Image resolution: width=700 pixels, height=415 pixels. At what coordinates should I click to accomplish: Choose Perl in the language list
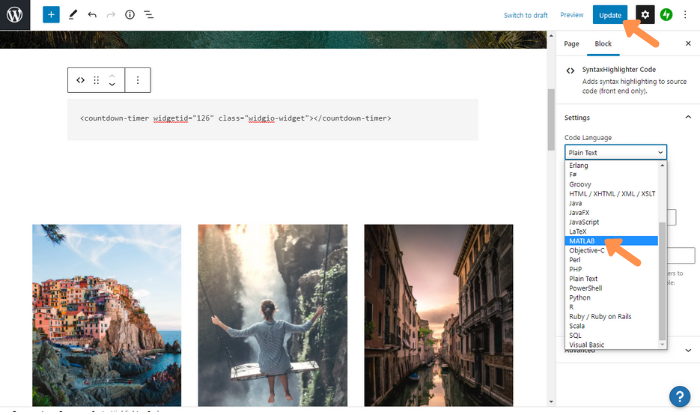coord(612,259)
